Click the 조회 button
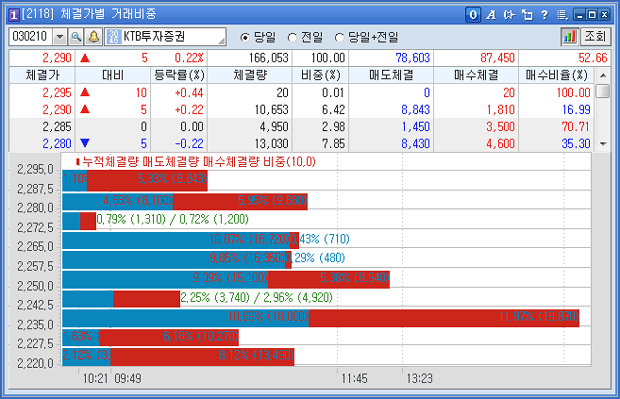The image size is (620, 399). pyautogui.click(x=595, y=37)
